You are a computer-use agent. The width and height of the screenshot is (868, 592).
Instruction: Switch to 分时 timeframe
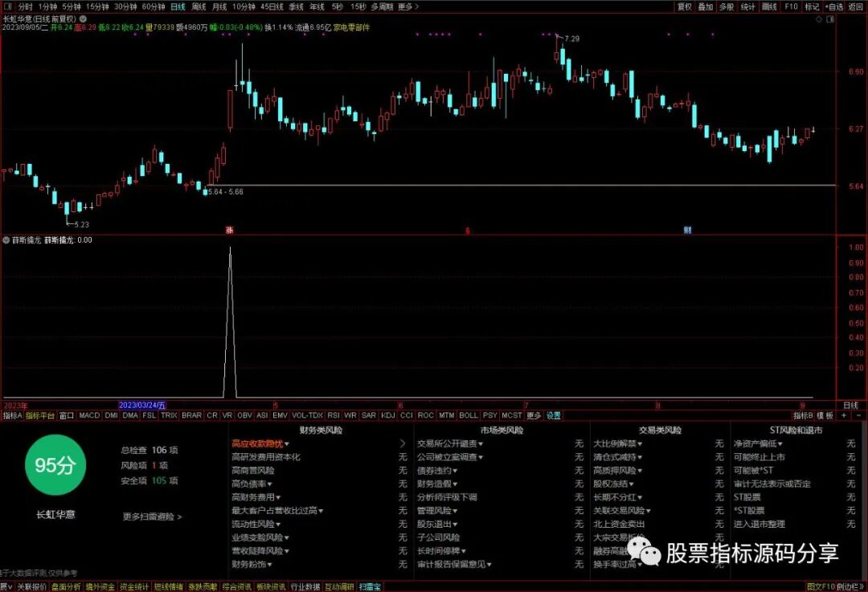(26, 6)
